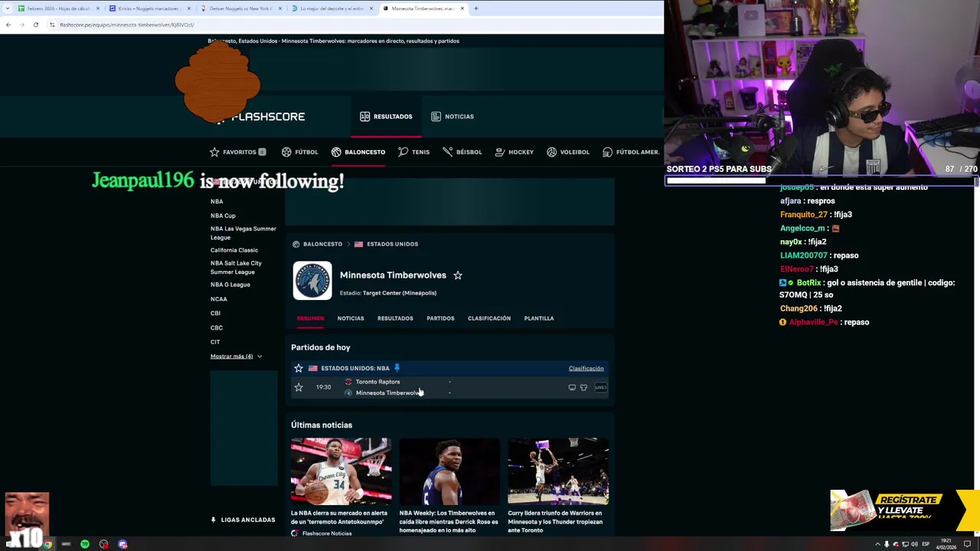The image size is (980, 551).
Task: Open the Noticias main tab
Action: click(452, 116)
